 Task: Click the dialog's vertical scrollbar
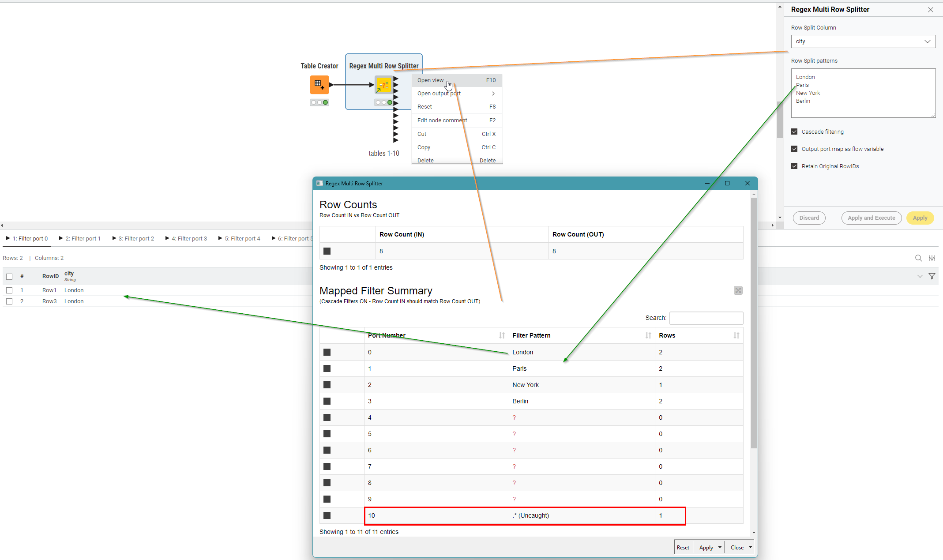pos(754,322)
